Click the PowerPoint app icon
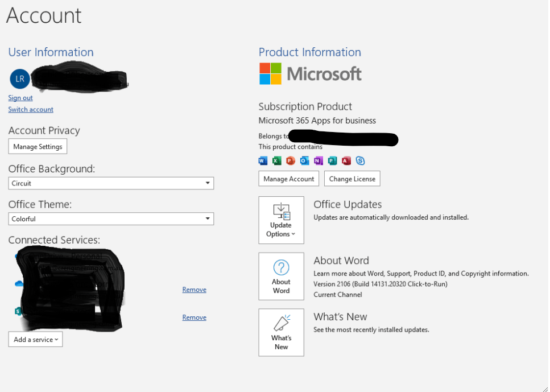 coord(291,161)
